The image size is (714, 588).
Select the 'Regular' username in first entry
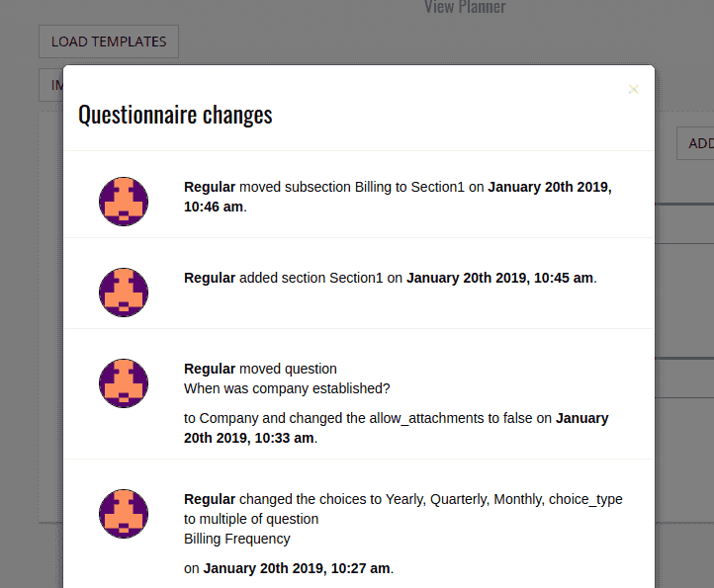210,187
